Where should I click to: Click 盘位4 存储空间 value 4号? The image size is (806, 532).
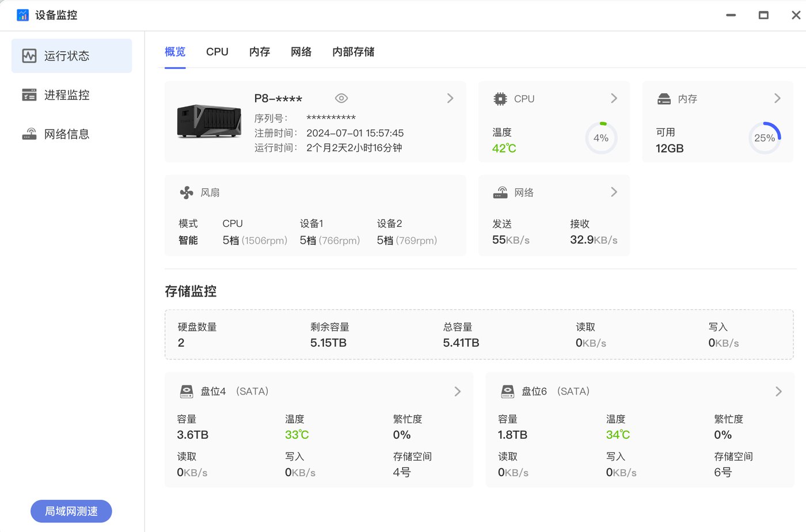click(x=402, y=472)
